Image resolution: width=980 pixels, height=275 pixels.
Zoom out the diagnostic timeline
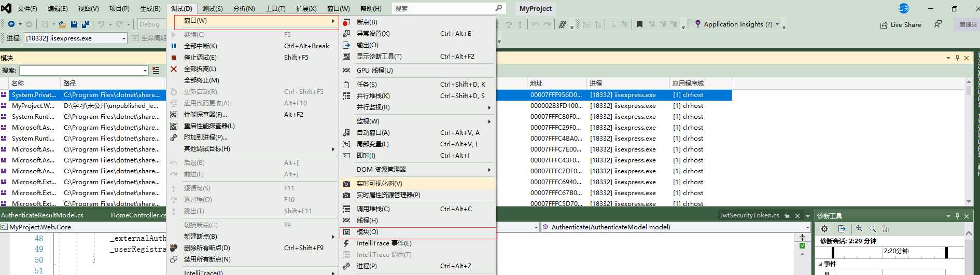pos(872,229)
